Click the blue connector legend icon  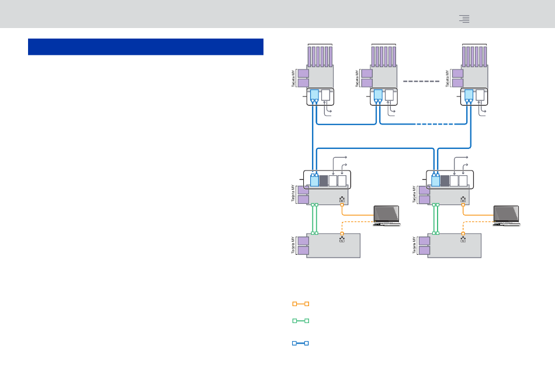300,343
